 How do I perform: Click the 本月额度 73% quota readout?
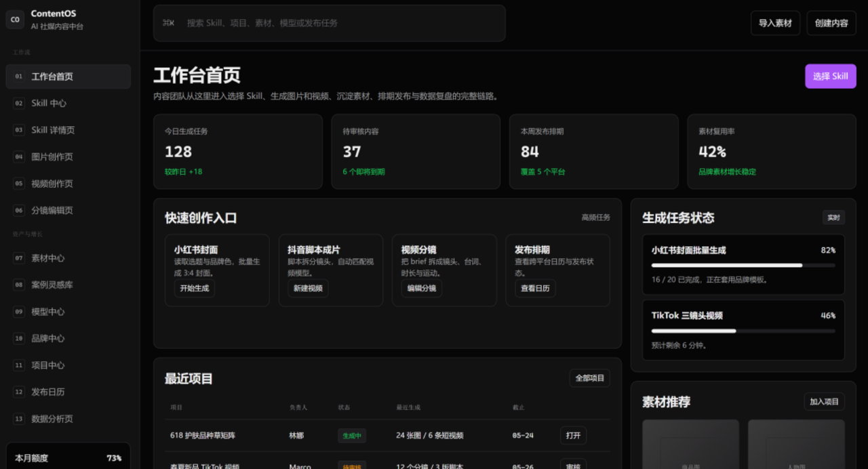[68, 458]
